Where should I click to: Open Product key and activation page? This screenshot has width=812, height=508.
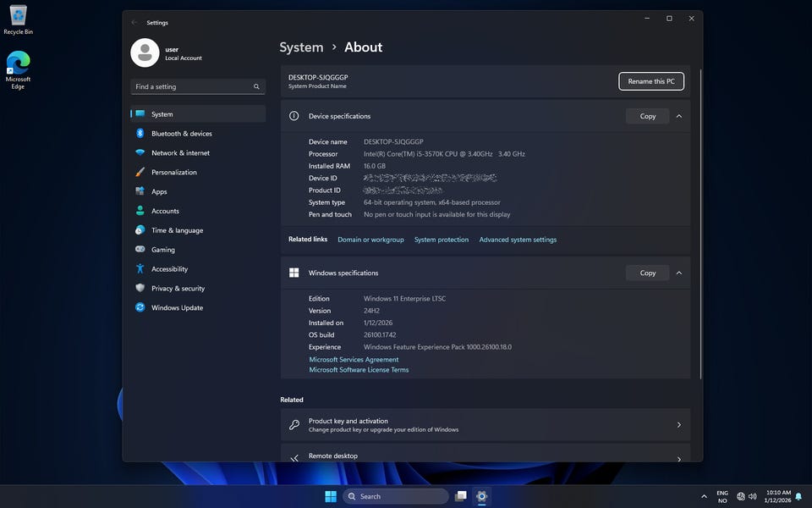coord(485,425)
